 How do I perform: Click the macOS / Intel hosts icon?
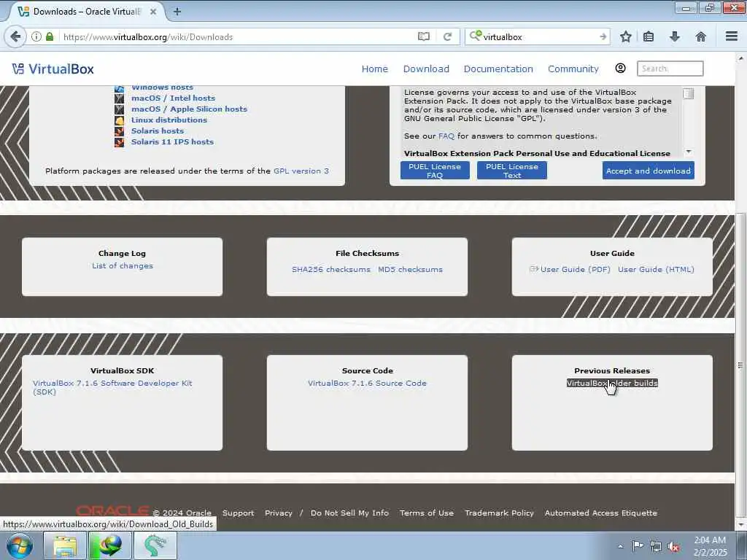pos(119,98)
